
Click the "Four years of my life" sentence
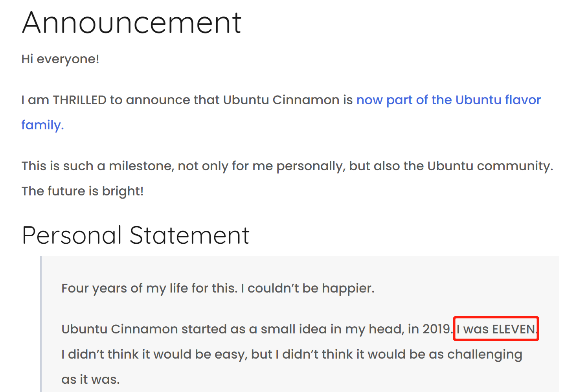[149, 288]
